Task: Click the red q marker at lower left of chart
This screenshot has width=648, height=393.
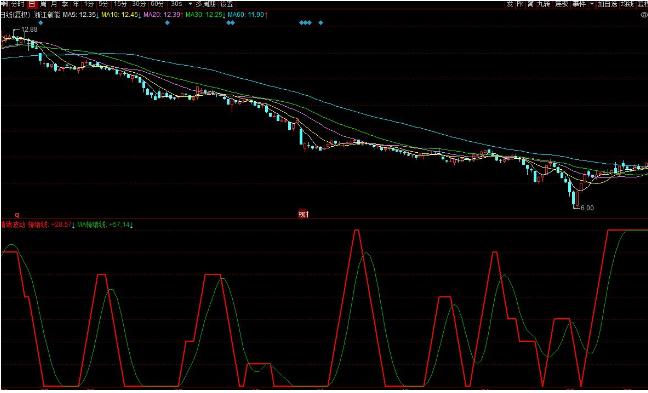Action: [x=17, y=215]
